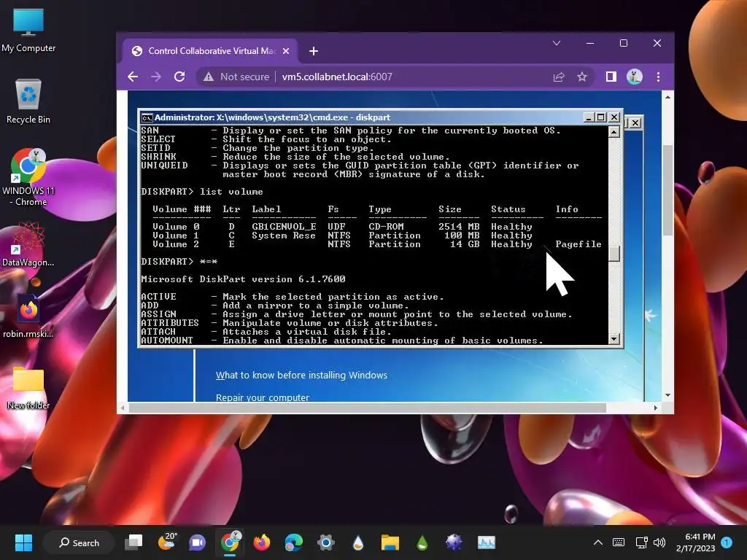747x560 pixels.
Task: Open the volume control in the tray
Action: 659,542
